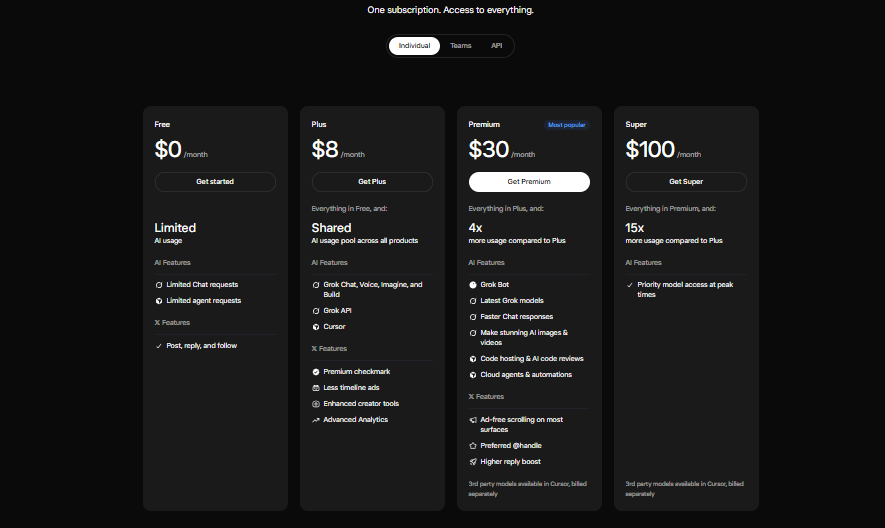Click the $0 /month price

pos(181,150)
